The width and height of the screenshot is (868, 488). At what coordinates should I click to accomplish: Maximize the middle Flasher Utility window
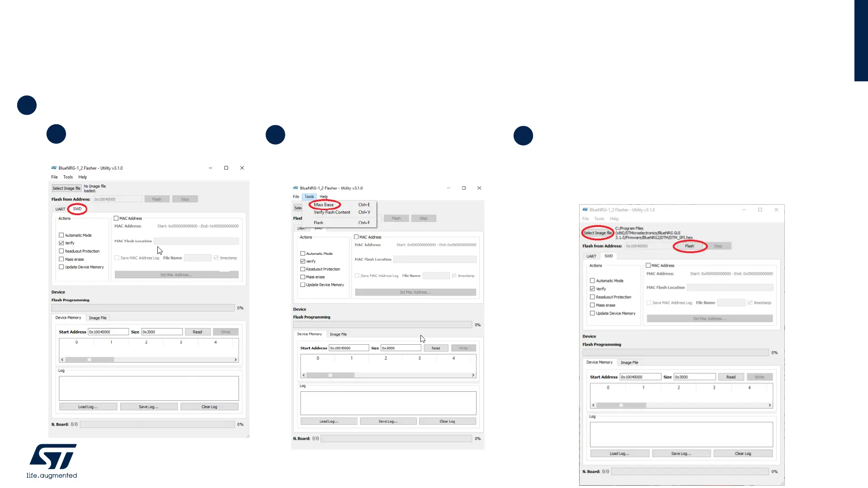coord(463,188)
